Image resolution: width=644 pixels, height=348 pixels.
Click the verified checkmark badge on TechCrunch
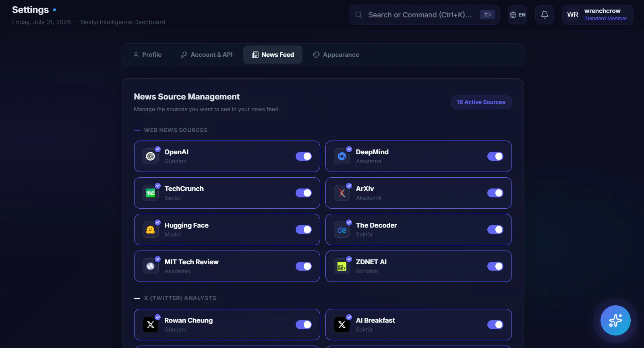click(158, 186)
